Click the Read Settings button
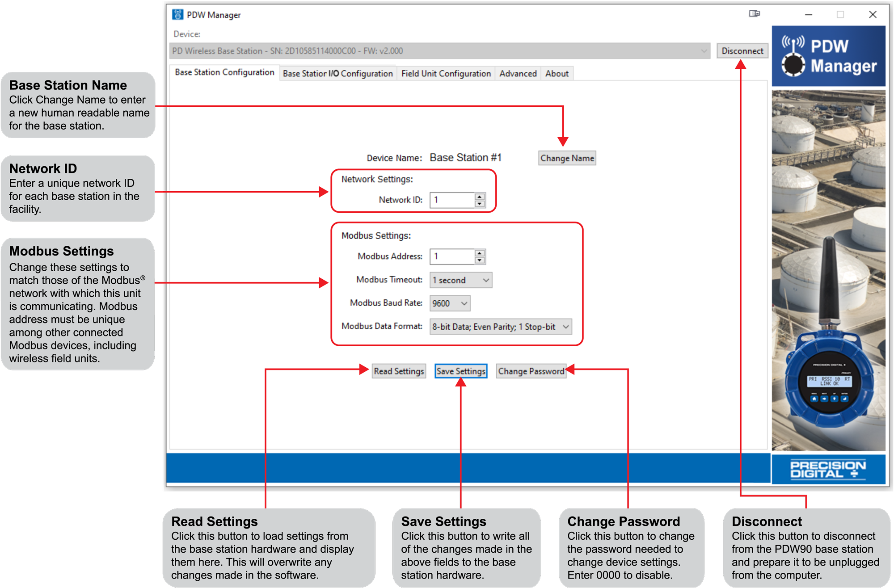This screenshot has width=894, height=588. coord(399,371)
